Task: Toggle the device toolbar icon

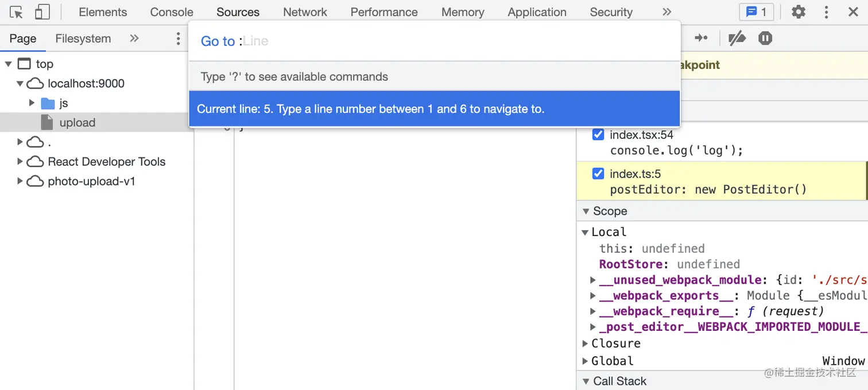Action: tap(42, 12)
